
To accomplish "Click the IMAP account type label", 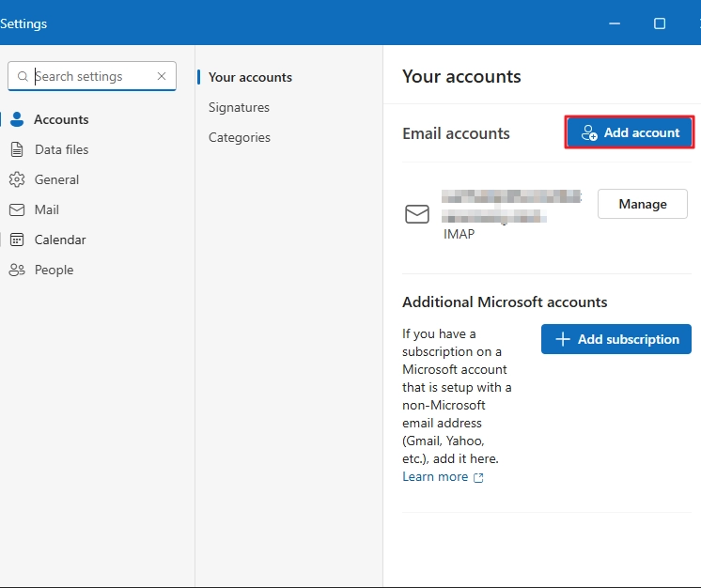I will [x=459, y=234].
